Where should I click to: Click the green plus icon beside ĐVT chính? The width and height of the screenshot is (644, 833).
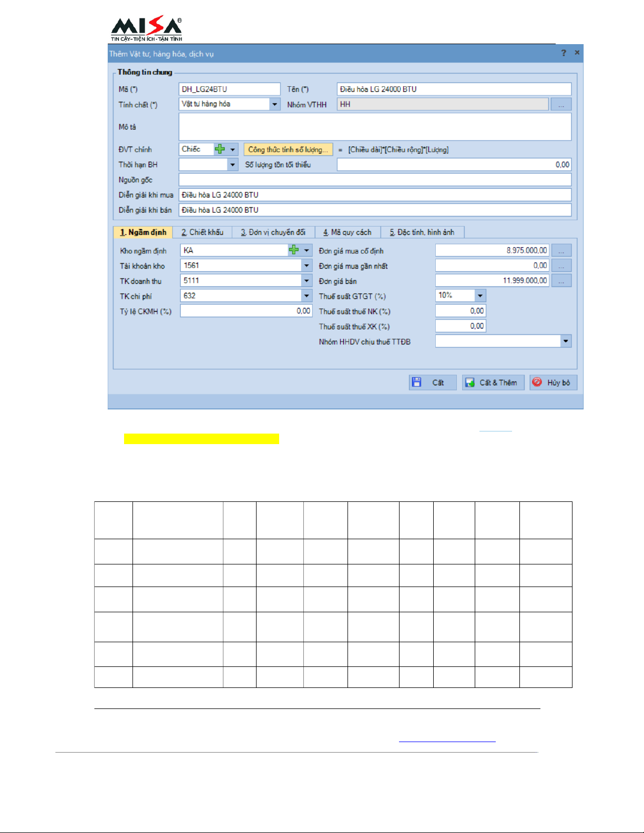(220, 149)
